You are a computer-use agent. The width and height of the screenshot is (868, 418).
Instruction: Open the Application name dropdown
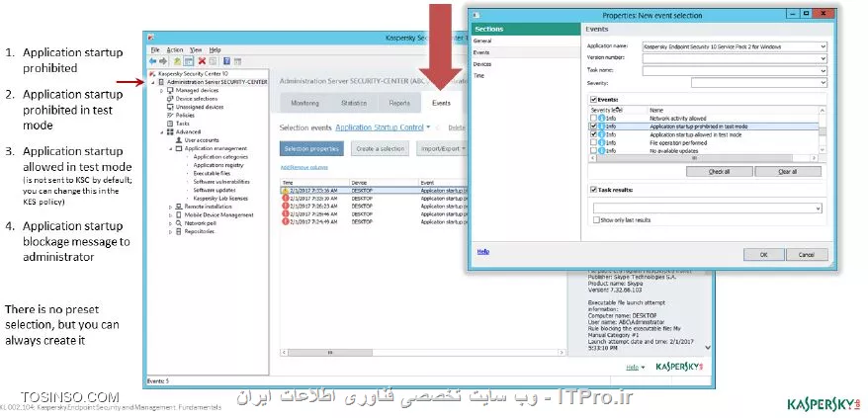click(824, 46)
